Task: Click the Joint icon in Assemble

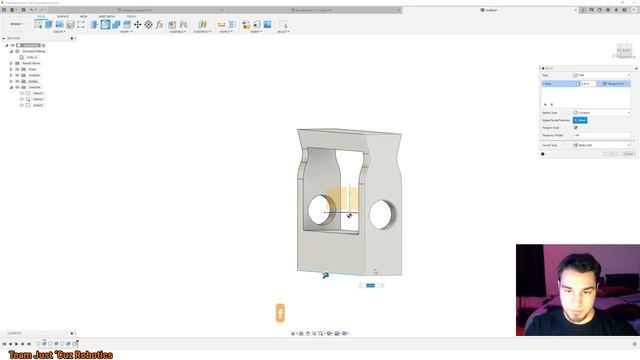Action: point(183,24)
